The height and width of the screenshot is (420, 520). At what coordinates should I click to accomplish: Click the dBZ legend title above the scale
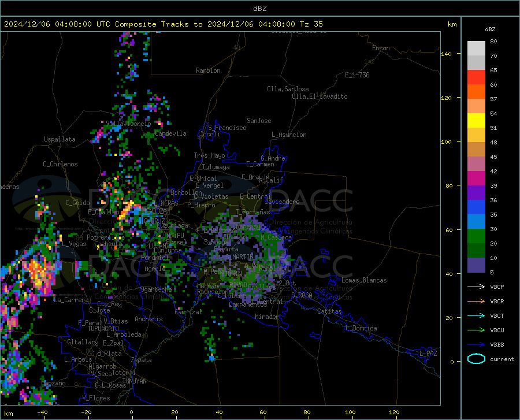tap(490, 29)
